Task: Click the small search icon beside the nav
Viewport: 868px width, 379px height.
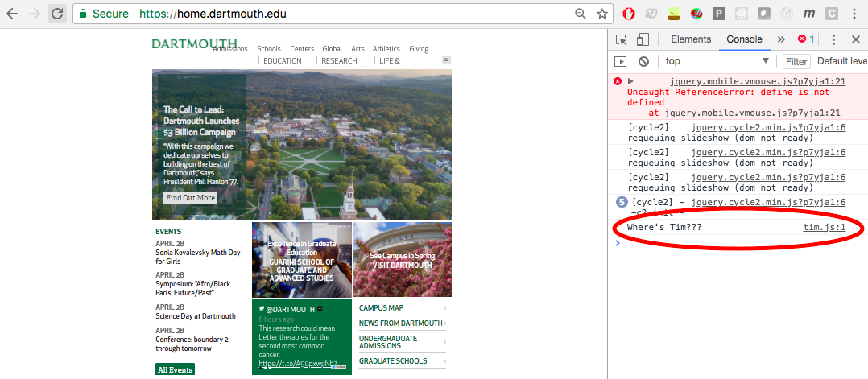Action: click(446, 60)
